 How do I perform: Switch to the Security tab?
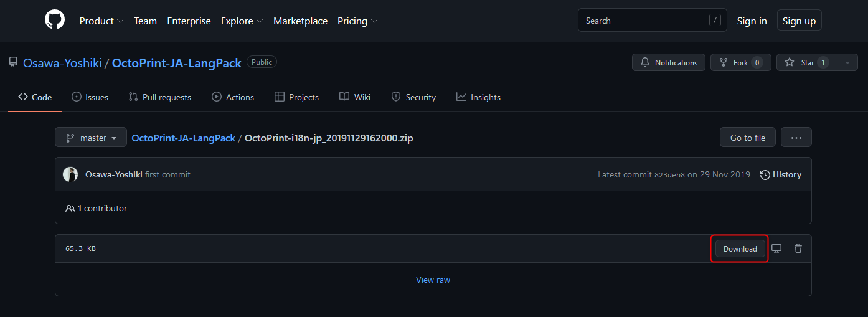click(x=413, y=97)
